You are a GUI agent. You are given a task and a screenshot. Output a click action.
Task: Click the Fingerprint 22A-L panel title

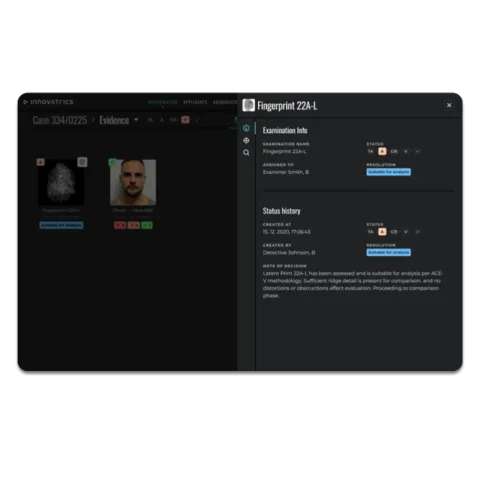click(287, 106)
